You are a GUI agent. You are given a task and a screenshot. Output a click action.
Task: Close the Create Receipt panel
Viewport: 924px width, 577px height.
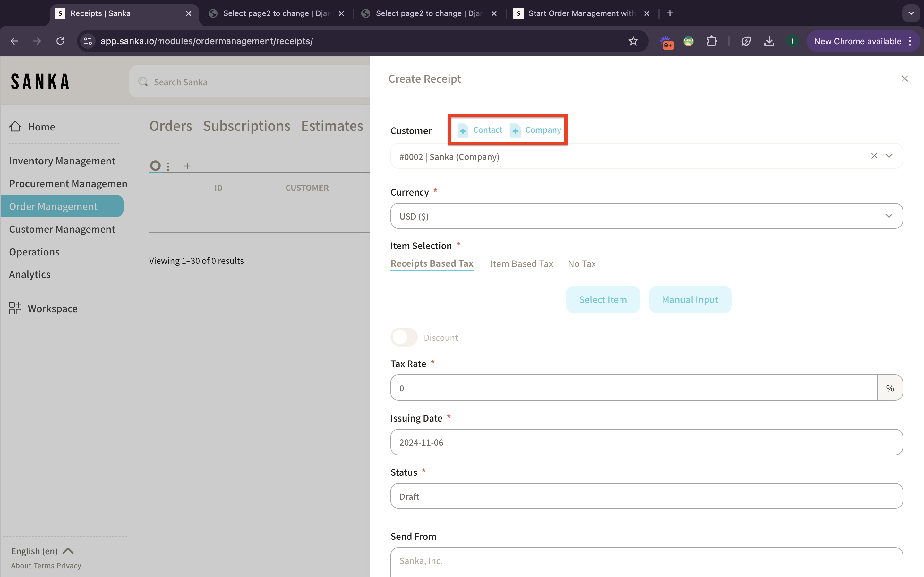pos(904,79)
